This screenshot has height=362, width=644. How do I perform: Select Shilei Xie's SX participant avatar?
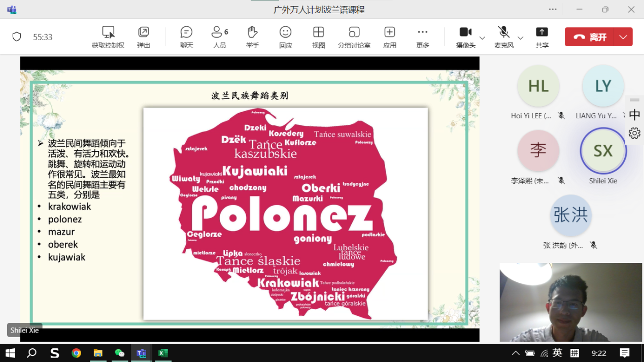pyautogui.click(x=603, y=151)
